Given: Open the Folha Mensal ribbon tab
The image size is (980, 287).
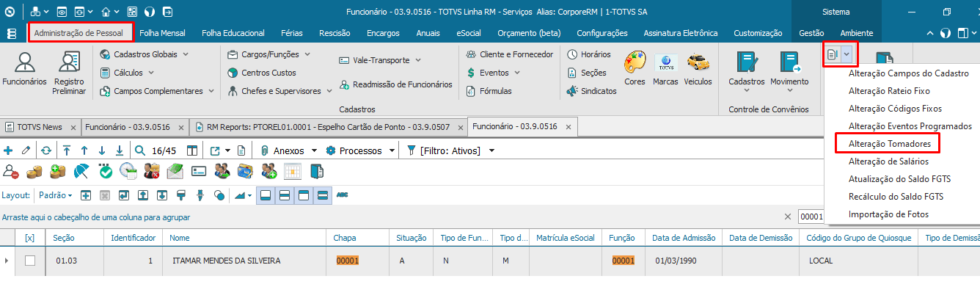Looking at the screenshot, I should (162, 33).
